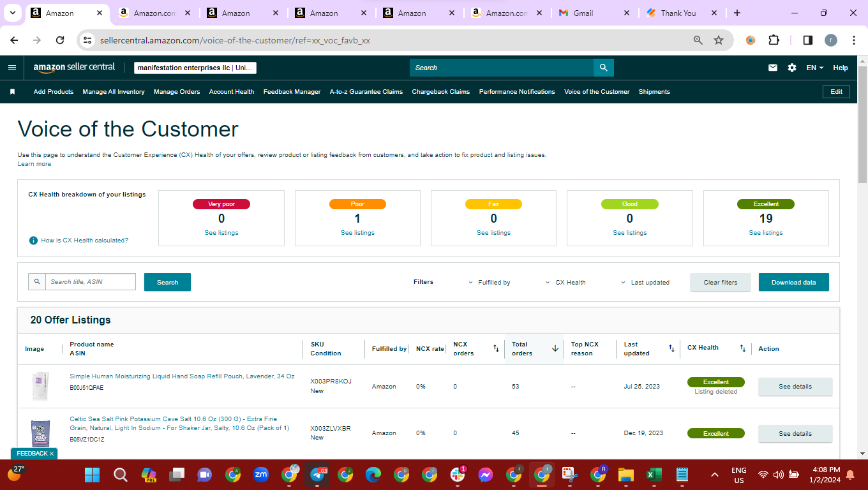Click the Clear filters button

(x=721, y=282)
